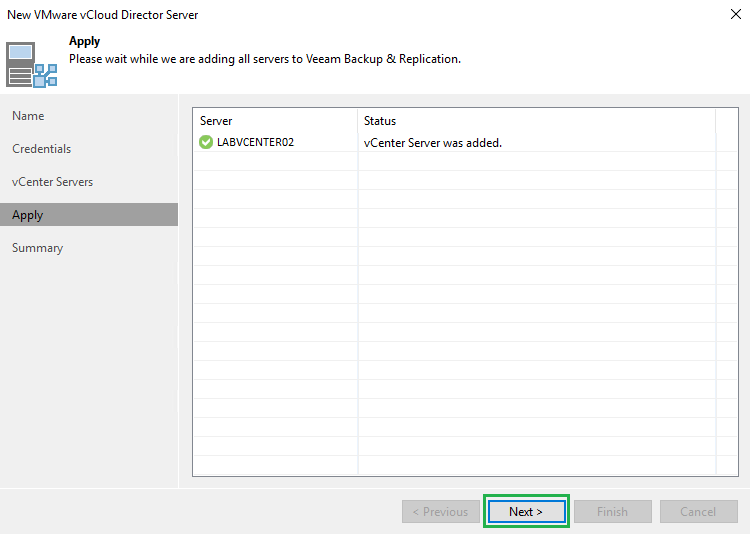Click the bold Apply heading at top
The width and height of the screenshot is (750, 534).
pos(84,42)
